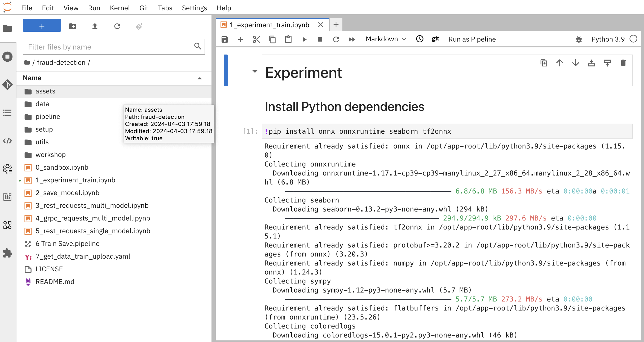Click the save notebook icon
The width and height of the screenshot is (644, 342).
(225, 39)
